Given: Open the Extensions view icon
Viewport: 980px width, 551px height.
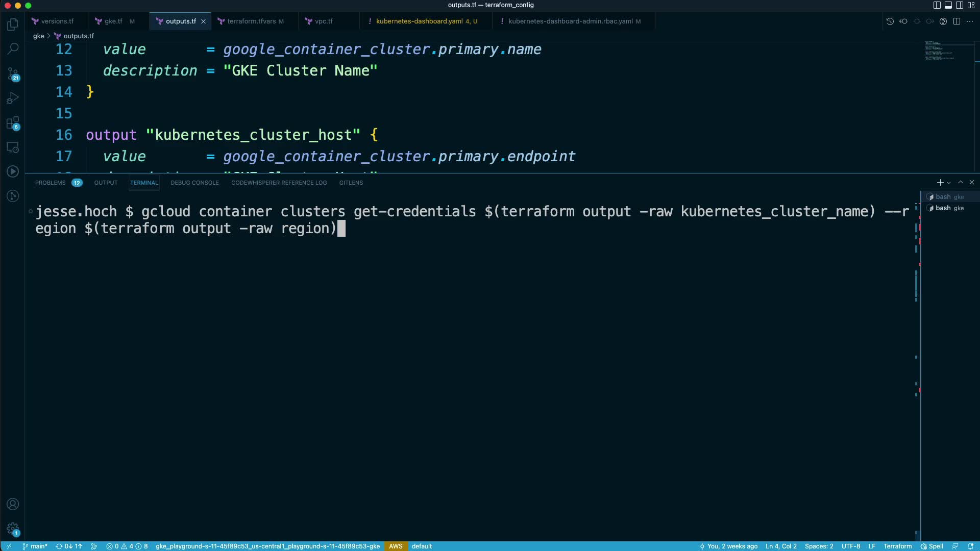Looking at the screenshot, I should [x=13, y=123].
